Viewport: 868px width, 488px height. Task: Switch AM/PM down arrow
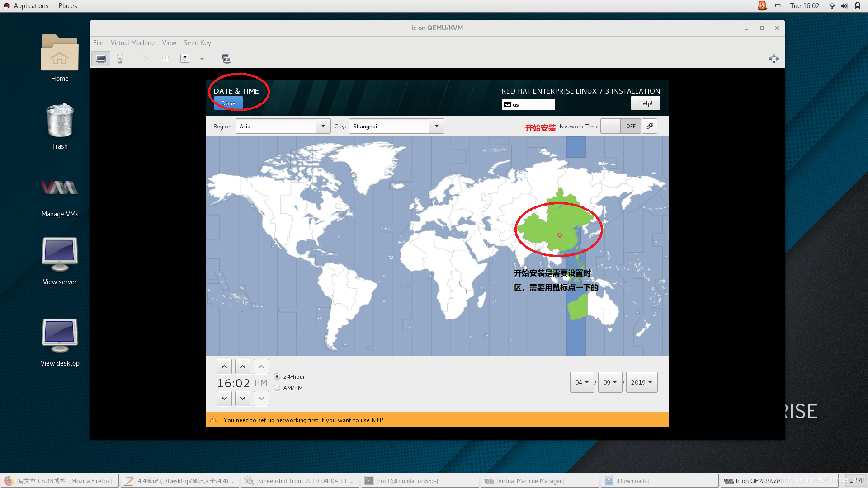pyautogui.click(x=261, y=399)
